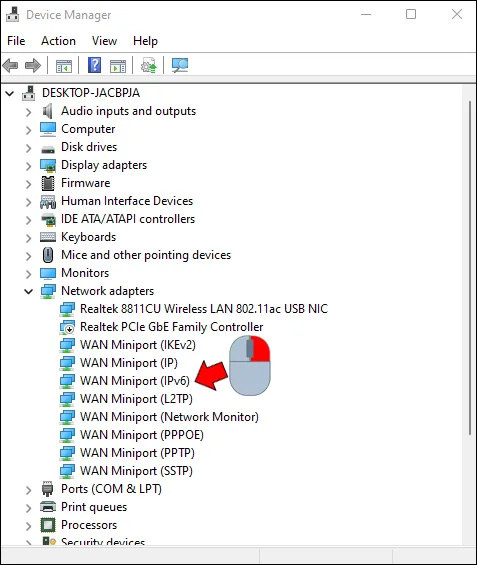Expand the Display adapters category
Image resolution: width=477 pixels, height=565 pixels.
[x=28, y=166]
